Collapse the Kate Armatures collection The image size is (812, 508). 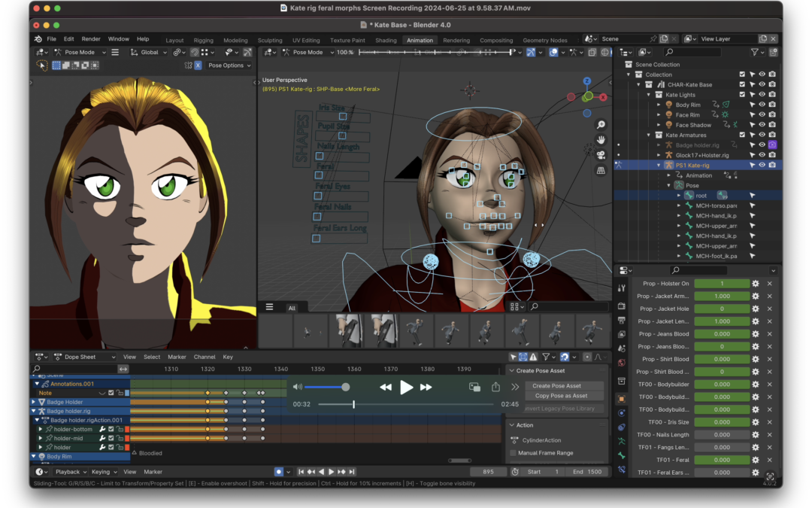(x=649, y=135)
